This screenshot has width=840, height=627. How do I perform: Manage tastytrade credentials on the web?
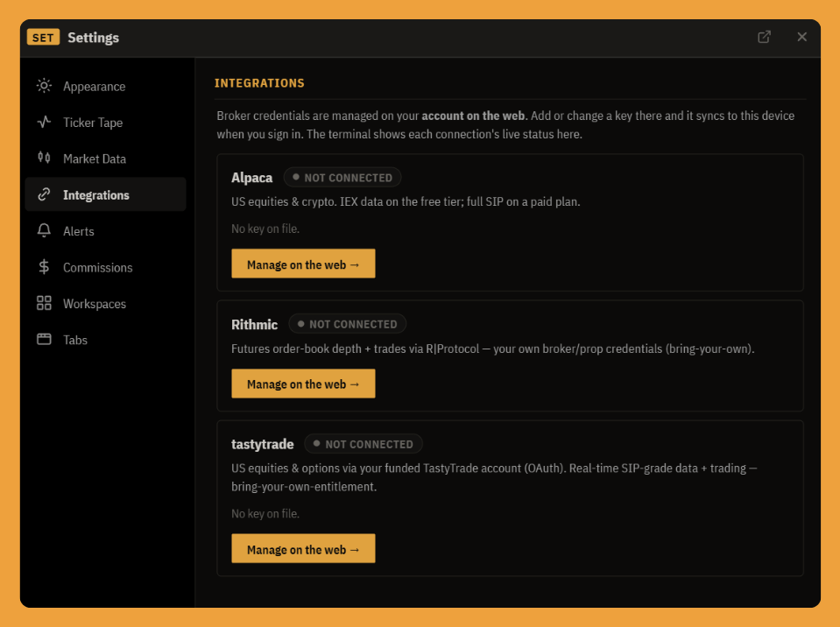(x=303, y=549)
